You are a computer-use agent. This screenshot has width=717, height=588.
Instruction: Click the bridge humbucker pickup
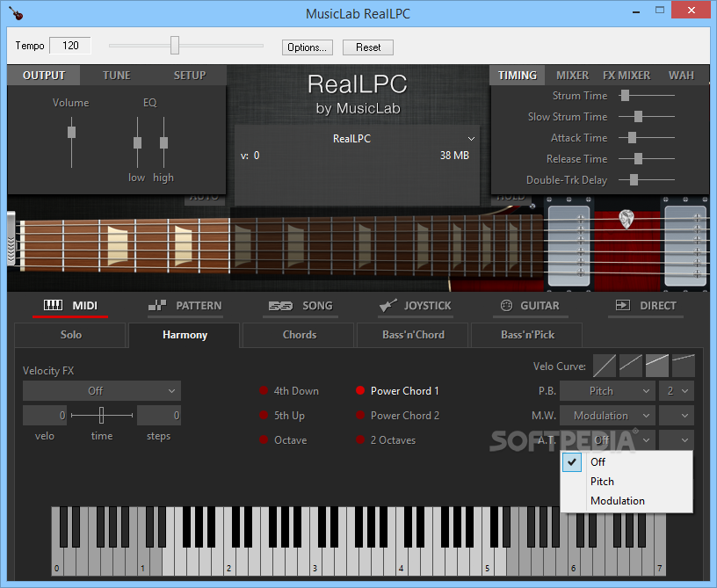(685, 245)
